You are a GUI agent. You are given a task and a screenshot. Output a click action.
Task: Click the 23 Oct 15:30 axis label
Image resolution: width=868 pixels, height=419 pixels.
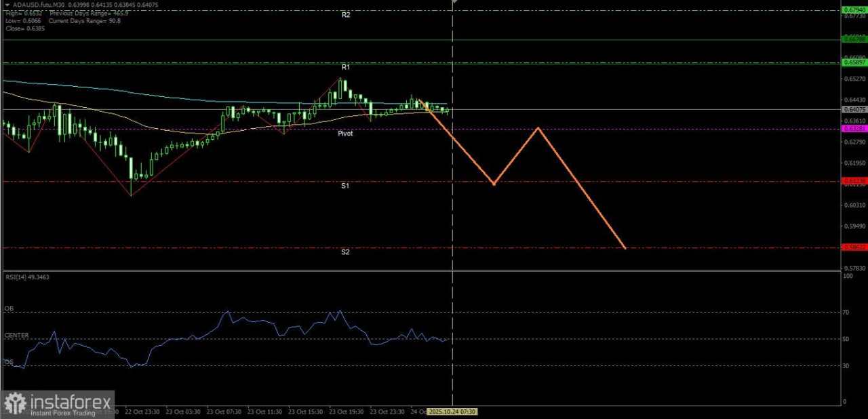[304, 412]
